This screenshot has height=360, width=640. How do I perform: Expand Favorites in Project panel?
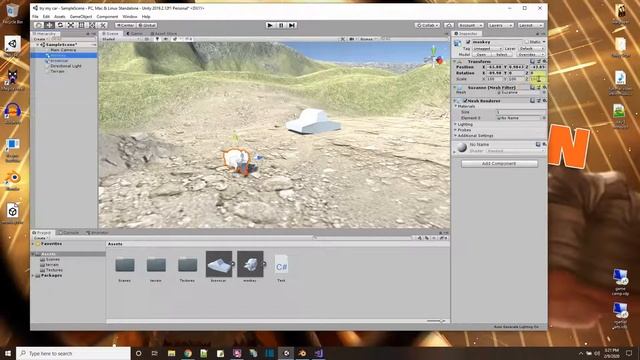pyautogui.click(x=33, y=244)
